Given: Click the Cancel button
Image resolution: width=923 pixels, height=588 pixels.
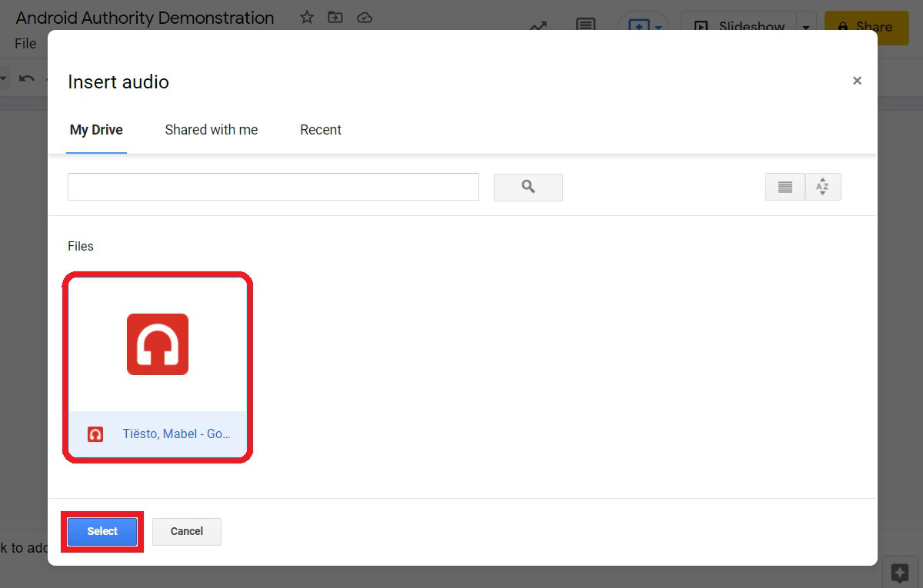Looking at the screenshot, I should [187, 531].
